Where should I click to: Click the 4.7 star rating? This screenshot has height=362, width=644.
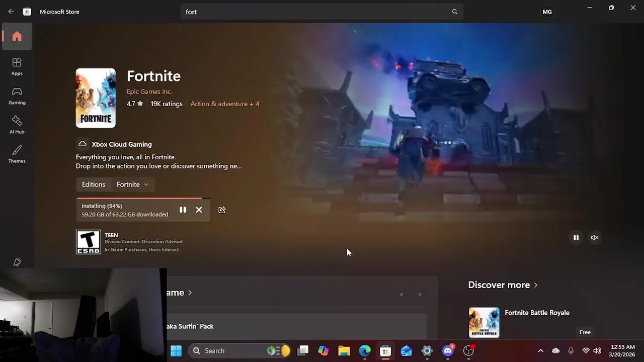coord(135,104)
